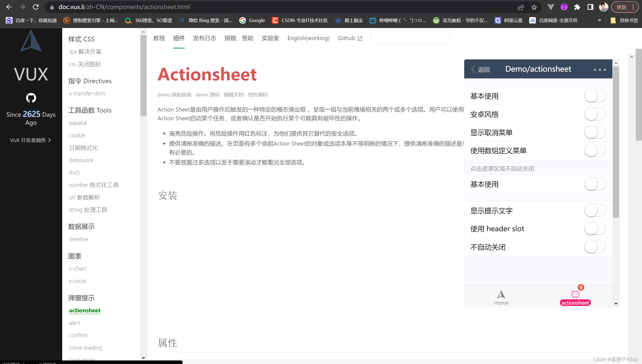Screen dimensions: 642x364
Task: Click the search input field in navbar
Action: tap(410, 38)
